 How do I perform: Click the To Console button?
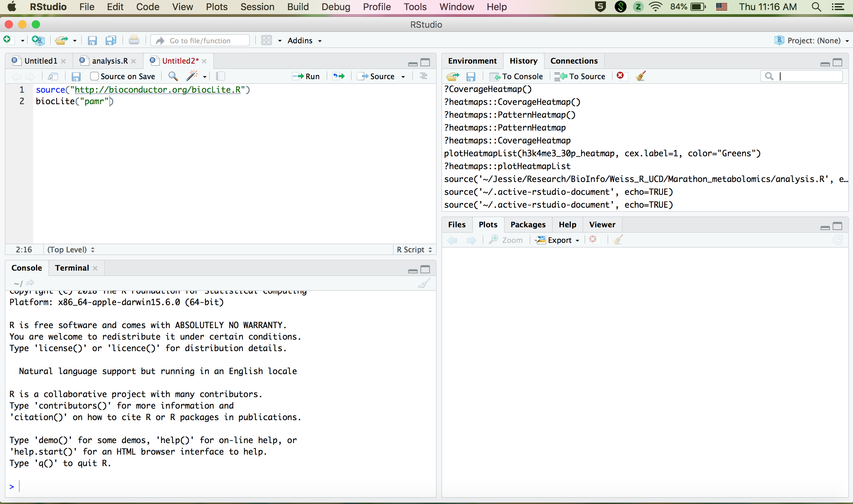pyautogui.click(x=516, y=76)
